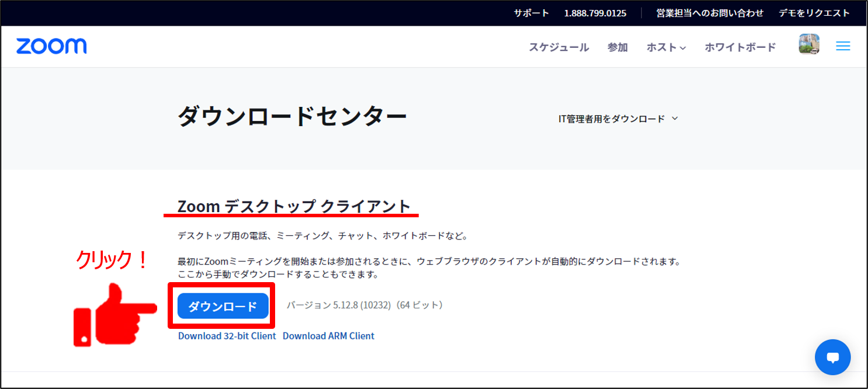Click the Zoom logo
The width and height of the screenshot is (868, 389).
51,46
